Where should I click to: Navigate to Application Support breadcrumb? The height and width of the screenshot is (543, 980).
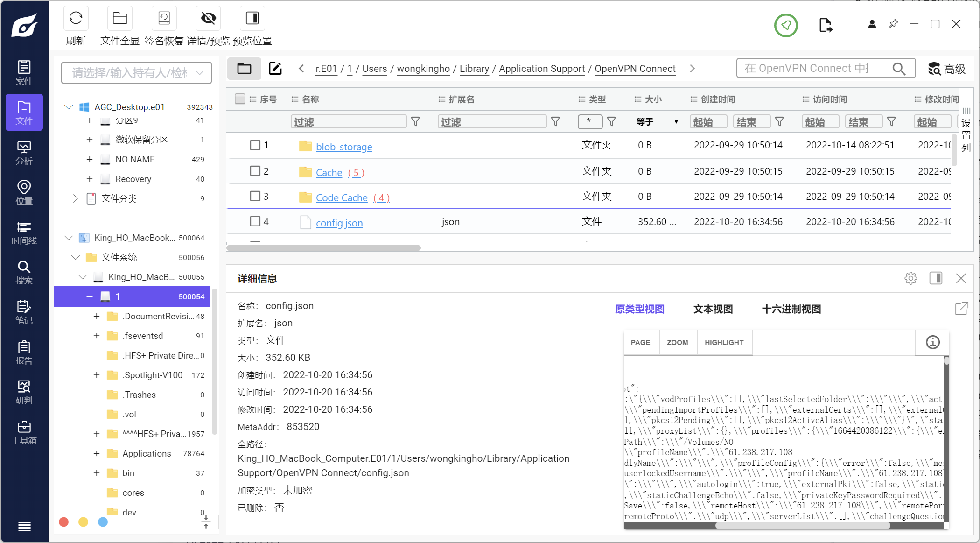pos(542,69)
